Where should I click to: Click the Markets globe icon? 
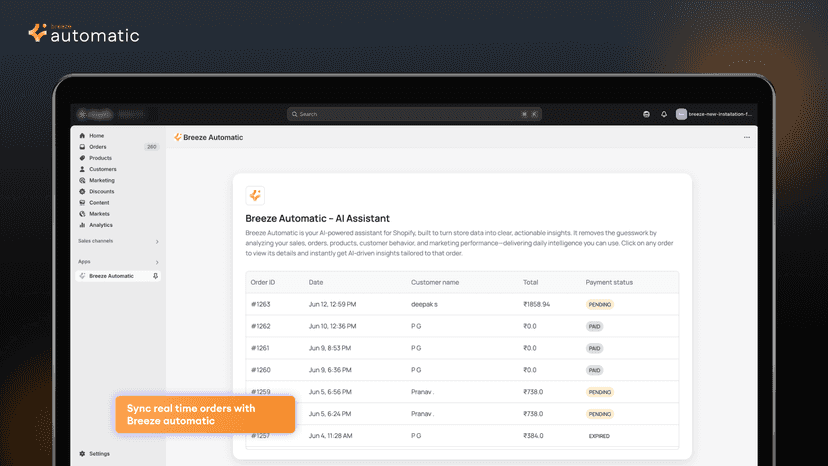[x=82, y=213]
